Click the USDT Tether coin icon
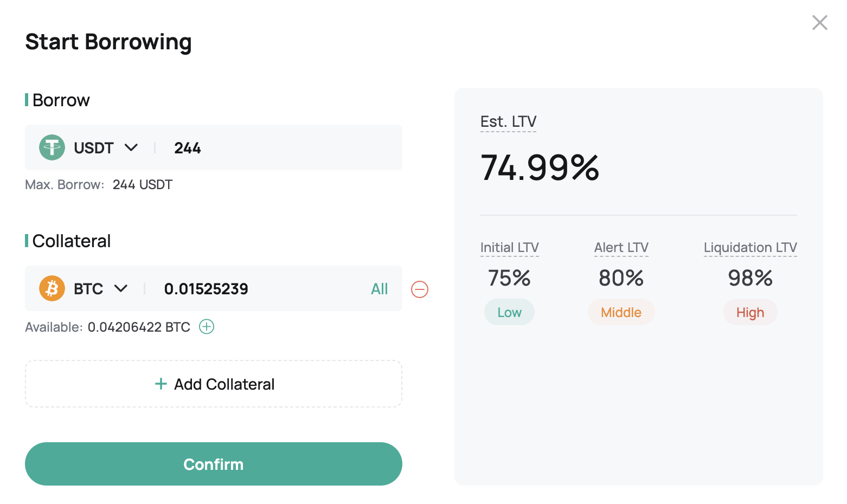 pyautogui.click(x=52, y=147)
